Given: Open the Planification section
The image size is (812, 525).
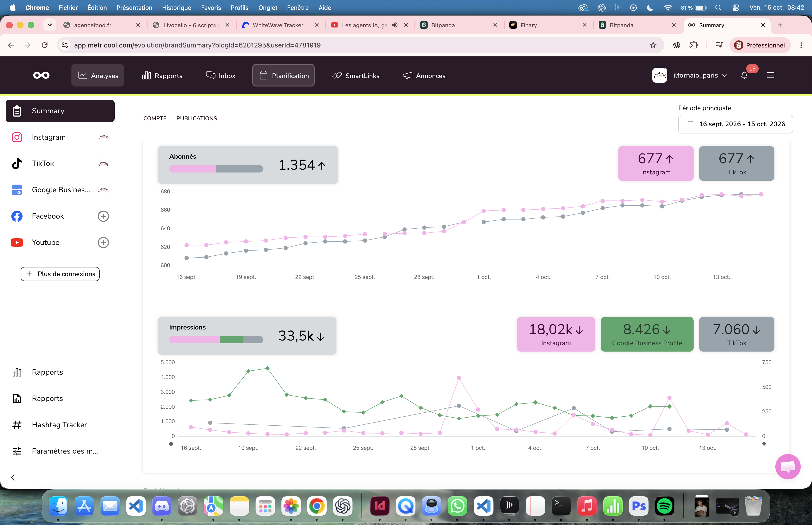Looking at the screenshot, I should click(284, 75).
